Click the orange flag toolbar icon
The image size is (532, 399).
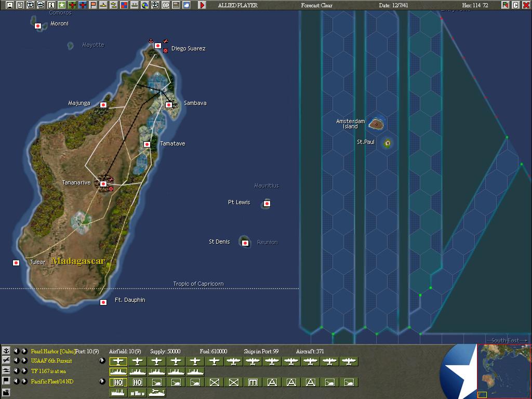(93, 5)
